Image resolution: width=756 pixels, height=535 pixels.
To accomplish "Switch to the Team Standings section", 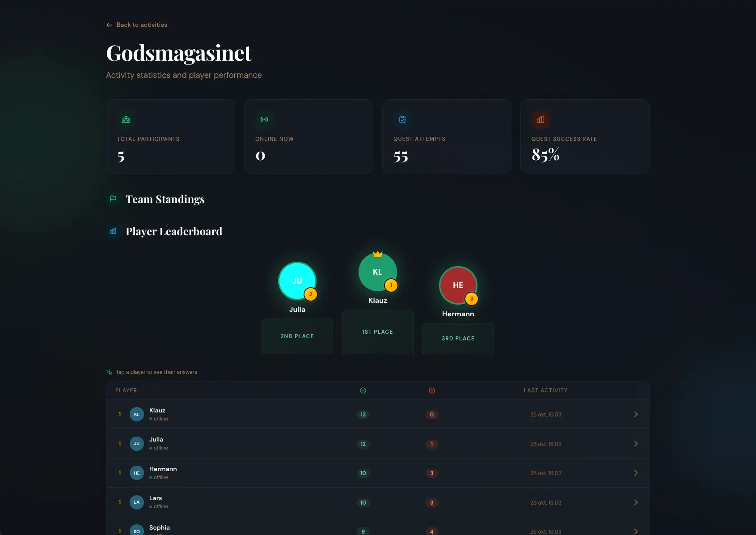I will coord(165,199).
